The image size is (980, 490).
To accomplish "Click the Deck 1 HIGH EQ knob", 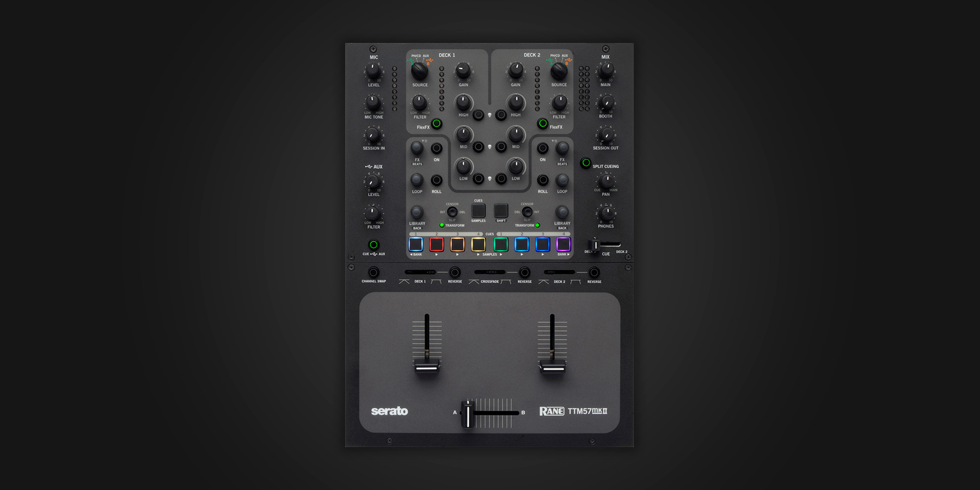I will [x=463, y=102].
